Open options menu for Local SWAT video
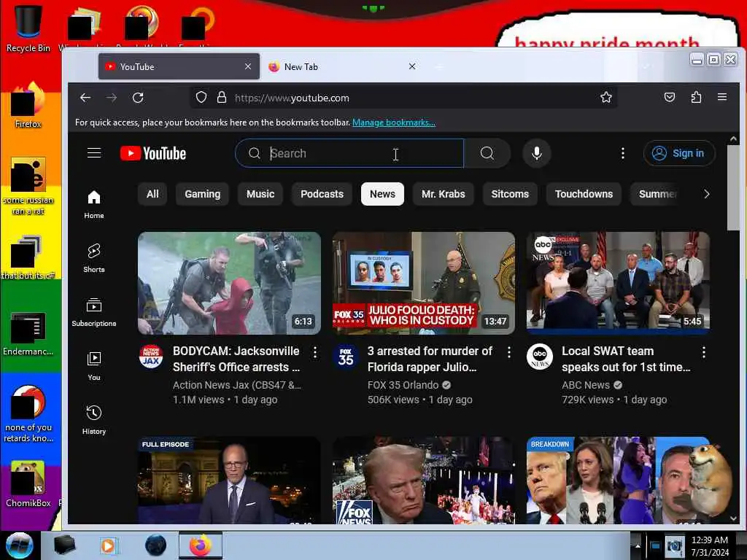Image resolution: width=747 pixels, height=560 pixels. [704, 352]
